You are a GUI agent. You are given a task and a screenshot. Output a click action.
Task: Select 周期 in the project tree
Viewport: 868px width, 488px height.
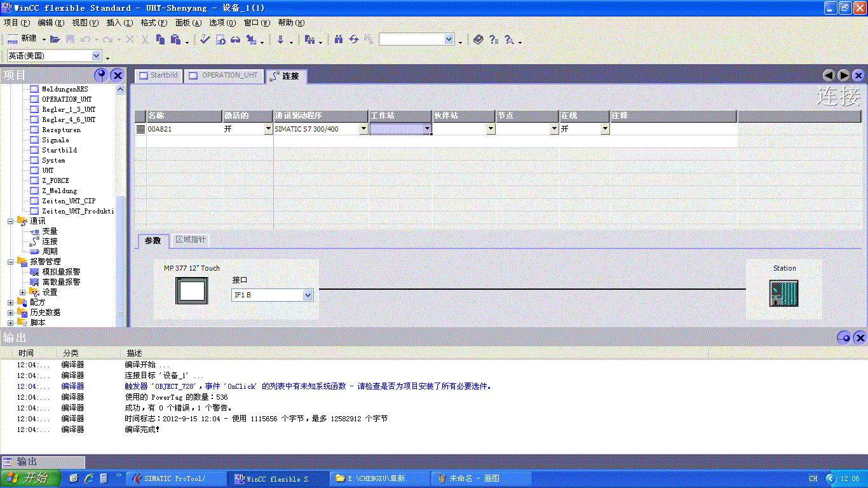tap(50, 252)
